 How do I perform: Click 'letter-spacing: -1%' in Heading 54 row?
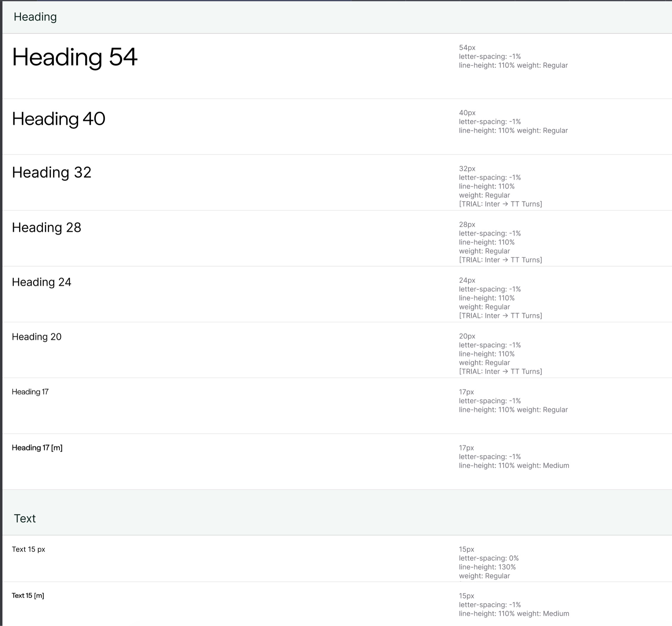(490, 56)
